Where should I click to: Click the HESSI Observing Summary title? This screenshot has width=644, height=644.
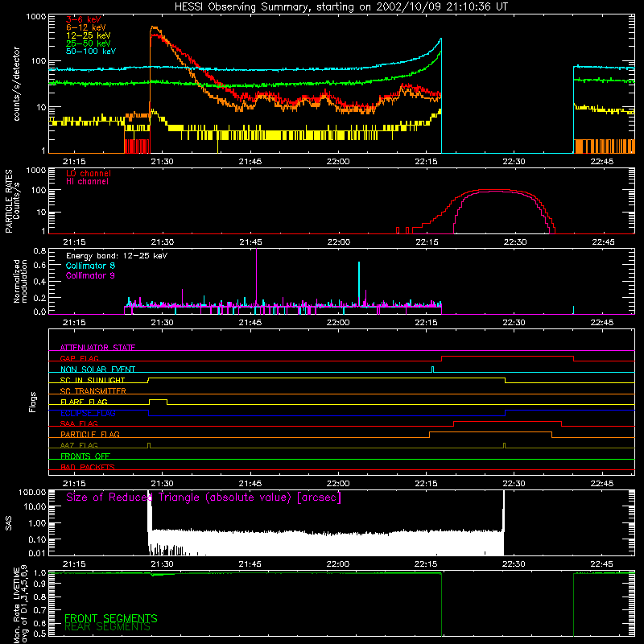[341, 7]
